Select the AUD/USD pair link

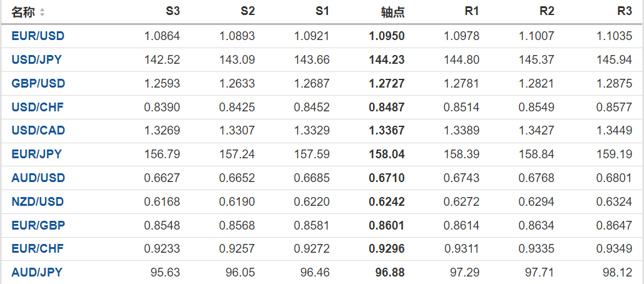[x=38, y=178]
